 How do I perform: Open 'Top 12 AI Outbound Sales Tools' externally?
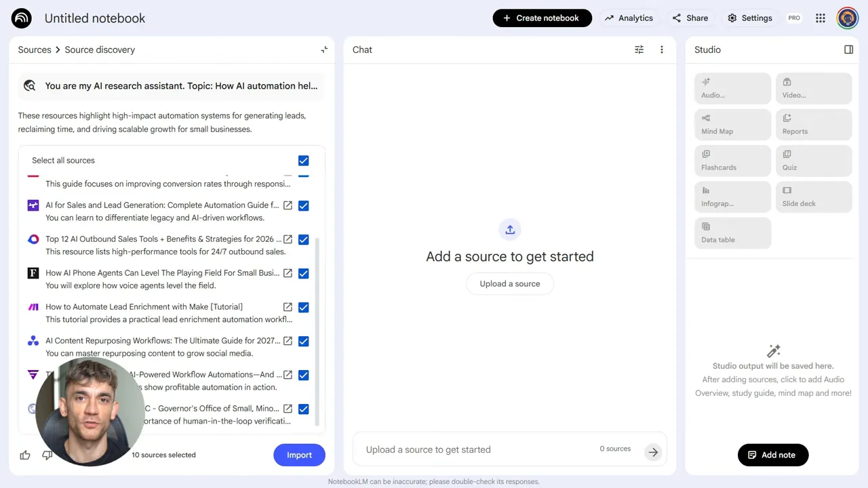pos(288,239)
